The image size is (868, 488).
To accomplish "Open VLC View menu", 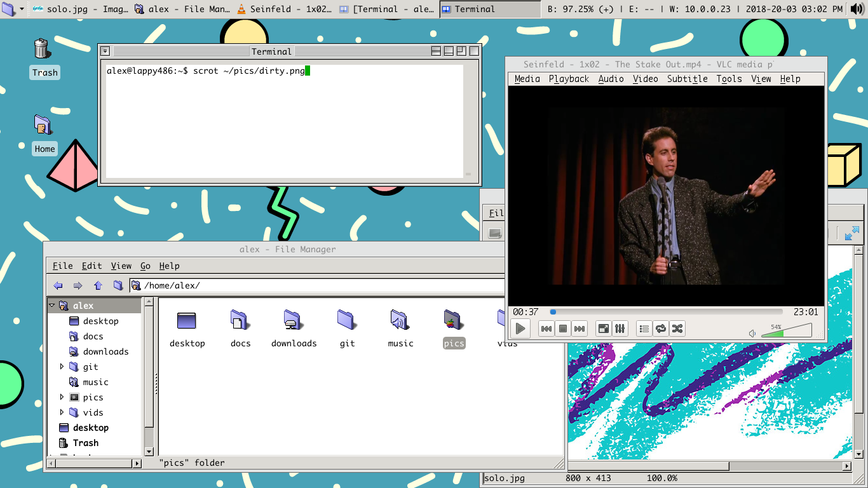I will tap(761, 79).
